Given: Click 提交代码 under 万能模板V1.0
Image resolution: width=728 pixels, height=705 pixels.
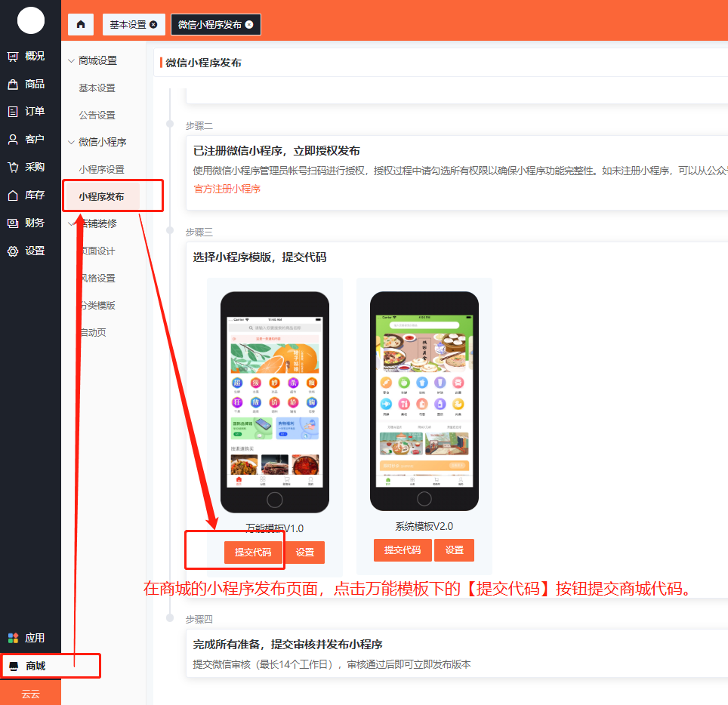Looking at the screenshot, I should (253, 553).
